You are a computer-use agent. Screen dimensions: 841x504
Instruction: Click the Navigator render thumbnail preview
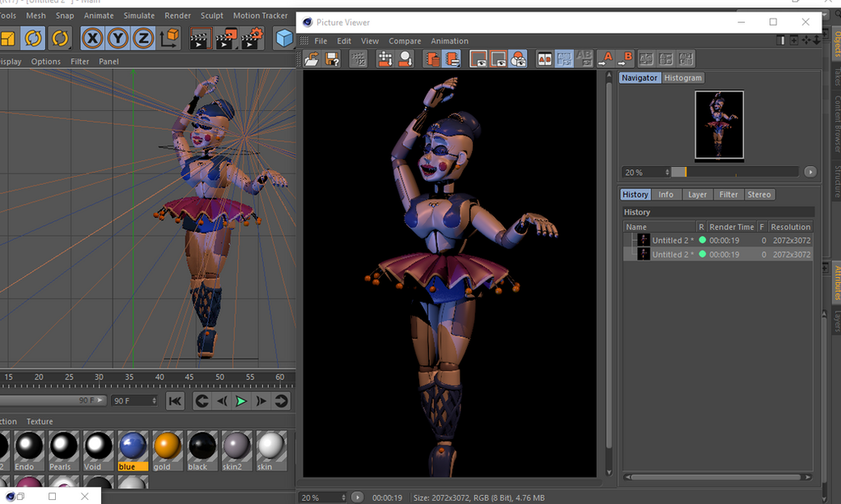pyautogui.click(x=719, y=126)
